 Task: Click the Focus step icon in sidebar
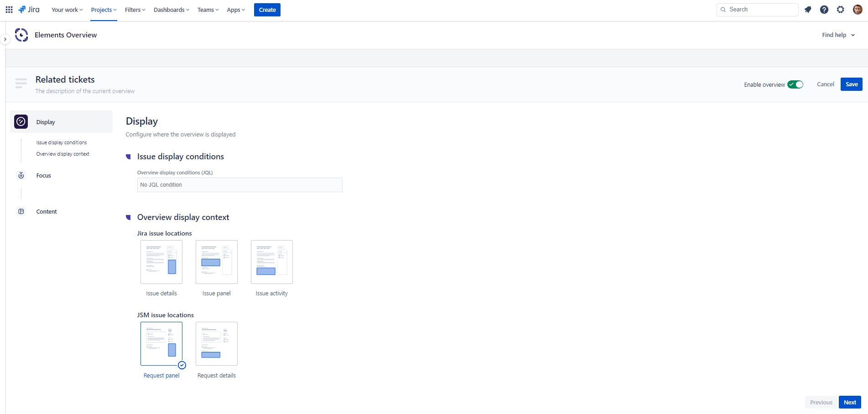coord(21,175)
